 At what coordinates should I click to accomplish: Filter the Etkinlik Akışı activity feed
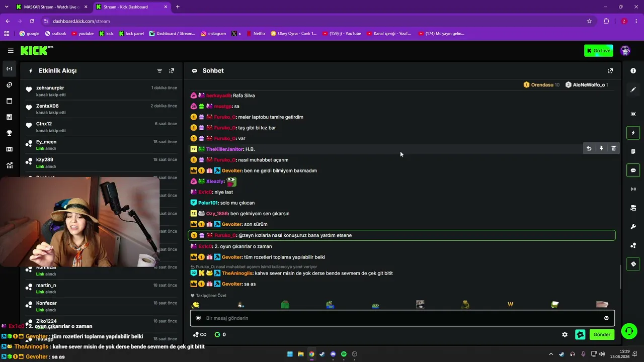(x=159, y=71)
